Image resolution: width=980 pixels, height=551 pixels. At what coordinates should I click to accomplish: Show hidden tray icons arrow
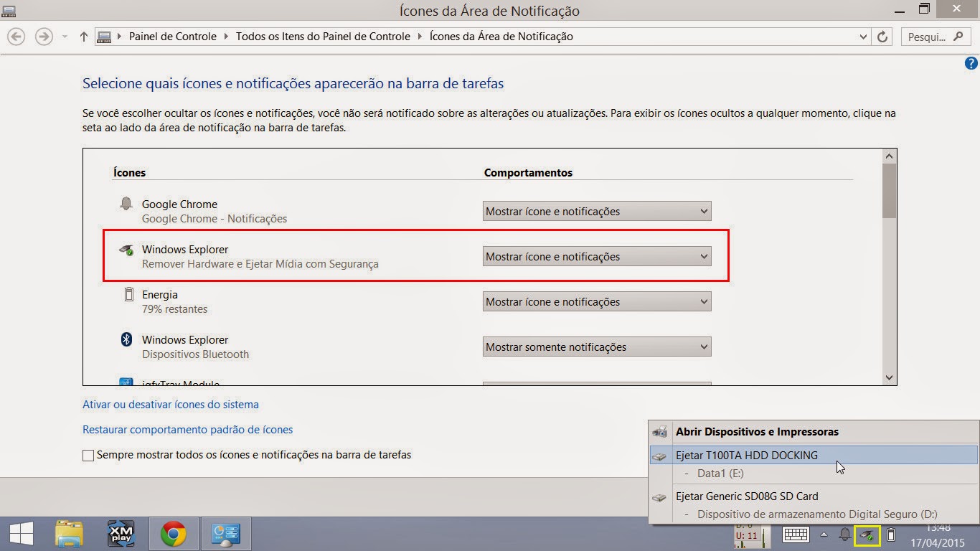coord(824,534)
